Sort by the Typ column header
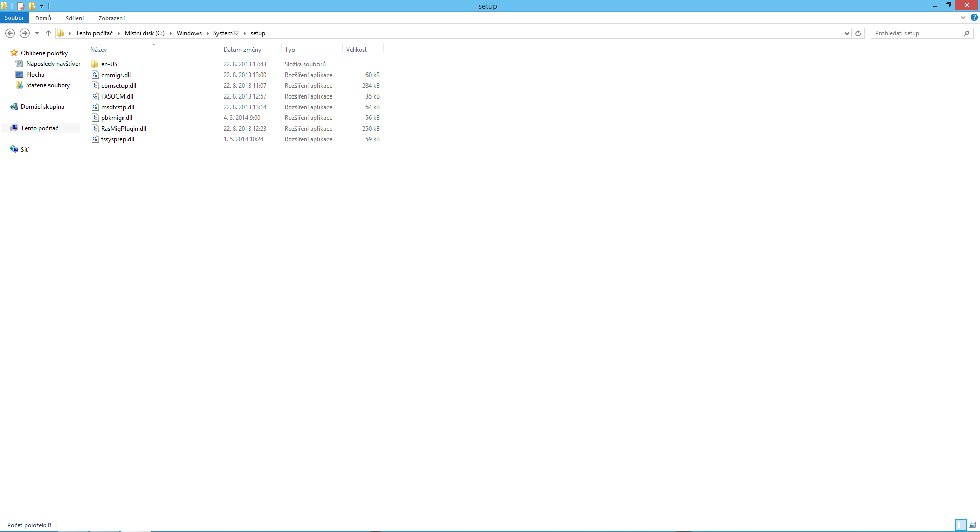The width and height of the screenshot is (980, 532). (312, 50)
